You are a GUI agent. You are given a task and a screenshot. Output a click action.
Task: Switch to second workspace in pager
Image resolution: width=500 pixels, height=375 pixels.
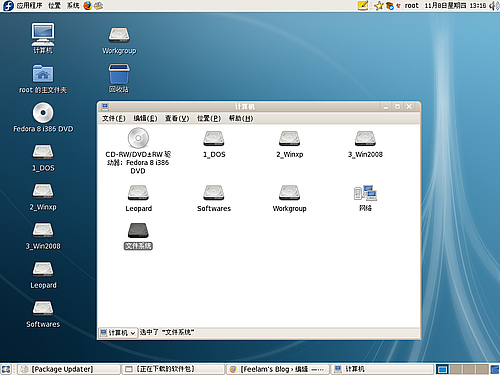pos(456,369)
